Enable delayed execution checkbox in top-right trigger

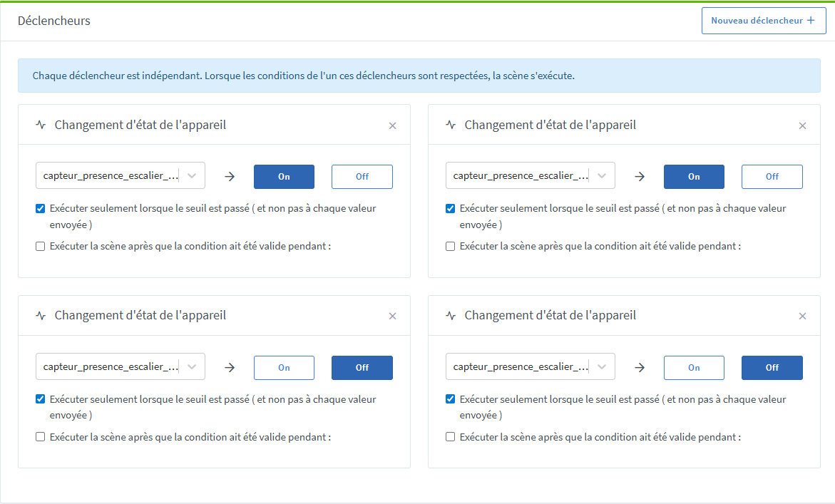pos(451,247)
